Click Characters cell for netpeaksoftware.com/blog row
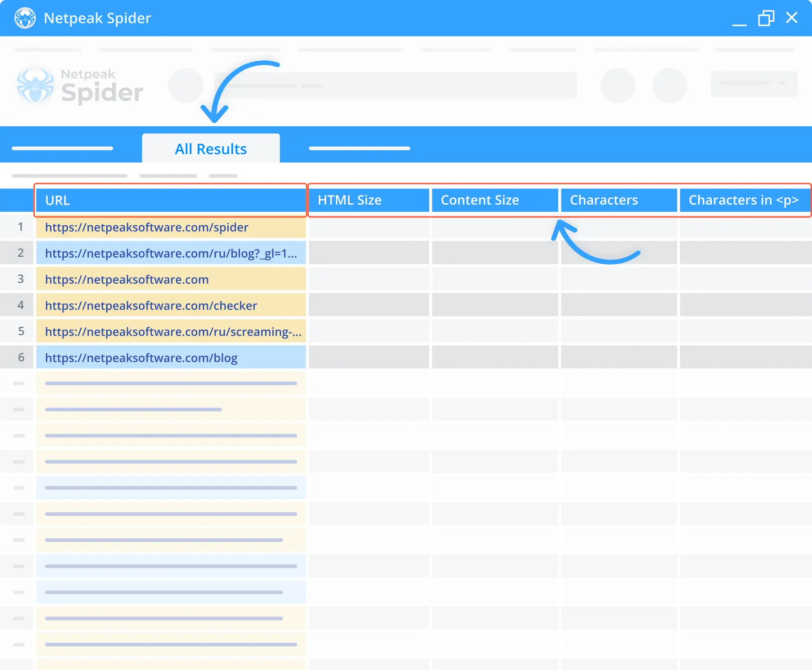The height and width of the screenshot is (670, 812). (x=619, y=357)
